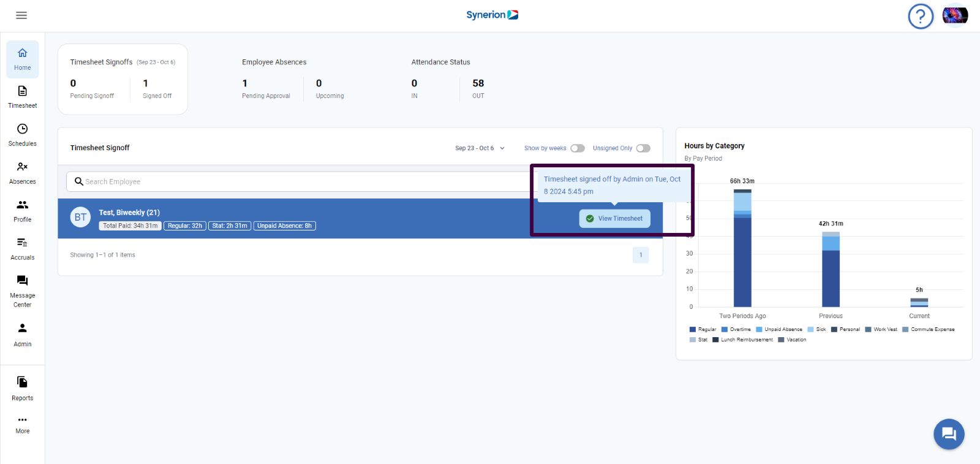Open the hamburger menu icon
The width and height of the screenshot is (980, 464).
tap(21, 15)
